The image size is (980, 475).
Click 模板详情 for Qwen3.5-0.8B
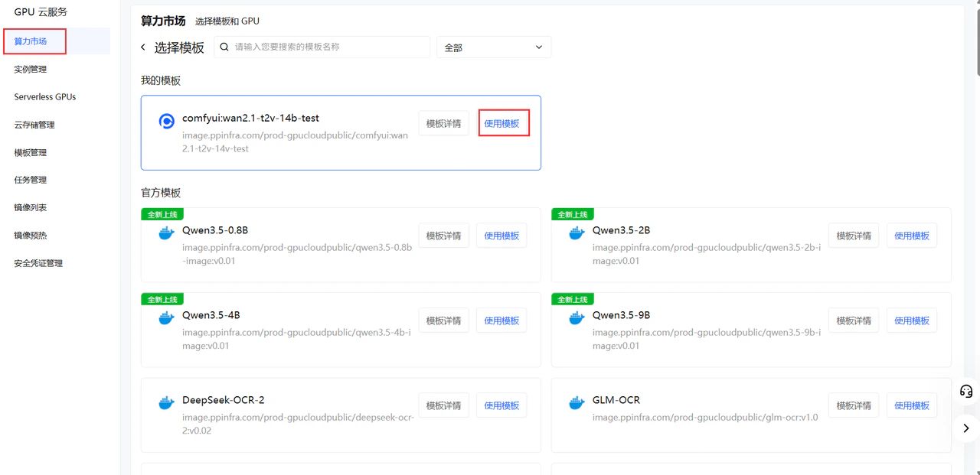click(444, 236)
